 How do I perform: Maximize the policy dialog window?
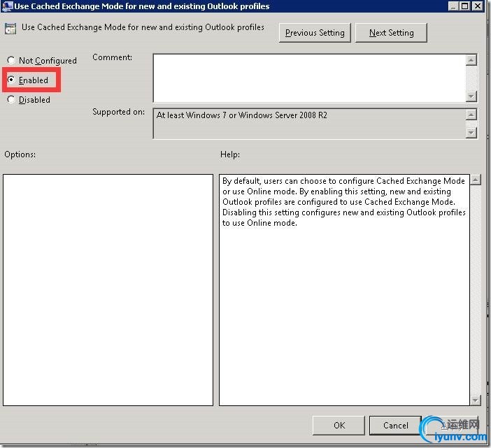465,6
